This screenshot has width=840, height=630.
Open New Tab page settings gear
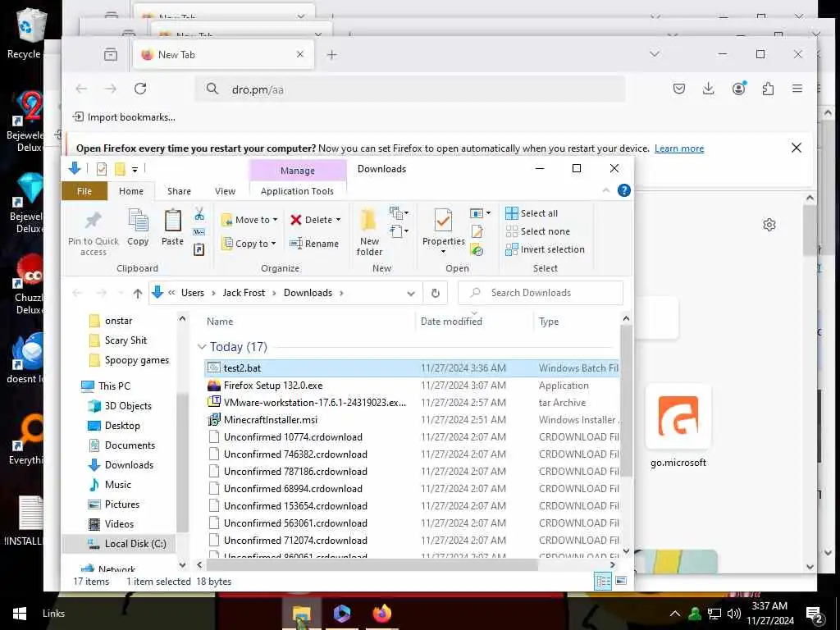pos(769,225)
